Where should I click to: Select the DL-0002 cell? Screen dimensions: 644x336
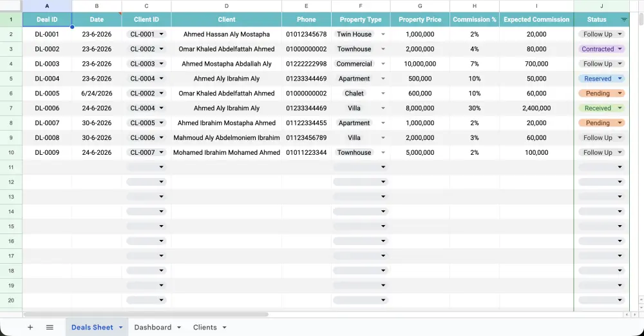[47, 49]
